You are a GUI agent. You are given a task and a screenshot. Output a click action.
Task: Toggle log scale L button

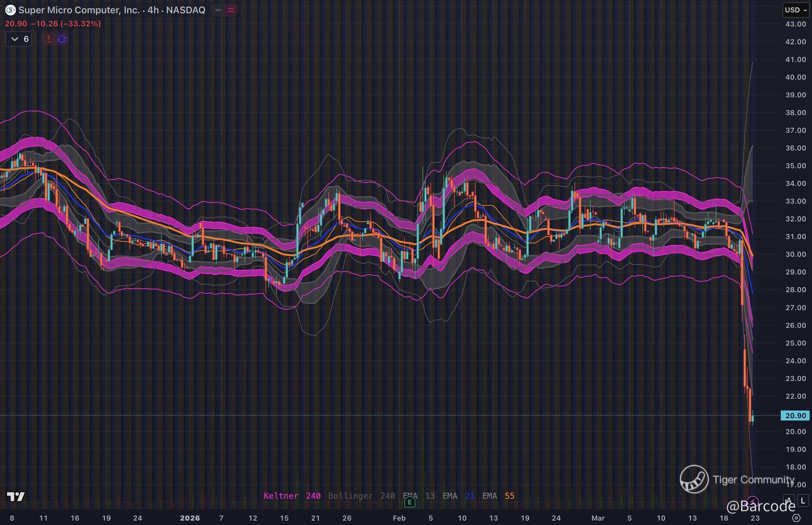tap(803, 501)
